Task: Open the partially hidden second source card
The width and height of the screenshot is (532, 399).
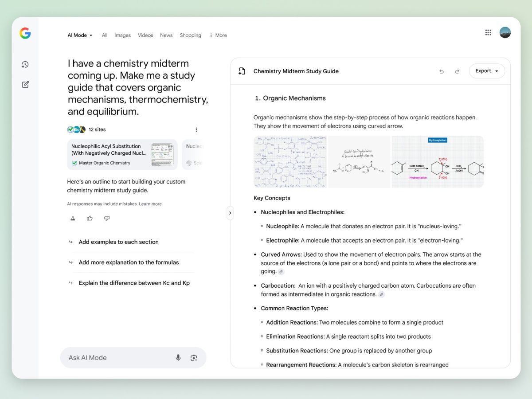Action: [192, 155]
